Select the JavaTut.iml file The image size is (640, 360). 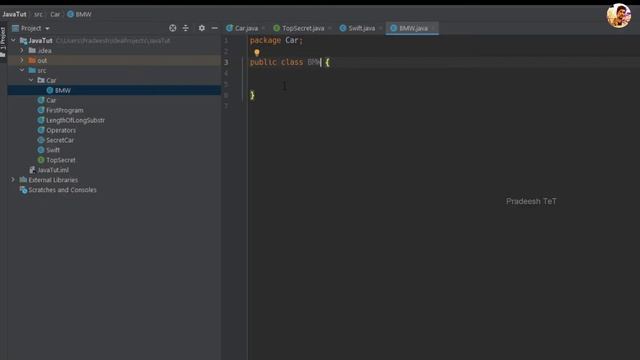coord(53,170)
